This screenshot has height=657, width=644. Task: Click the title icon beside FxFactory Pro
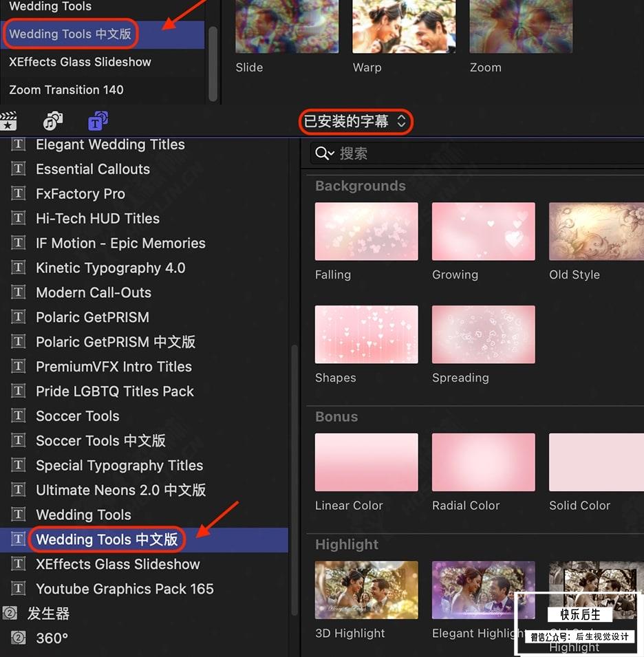coord(18,193)
